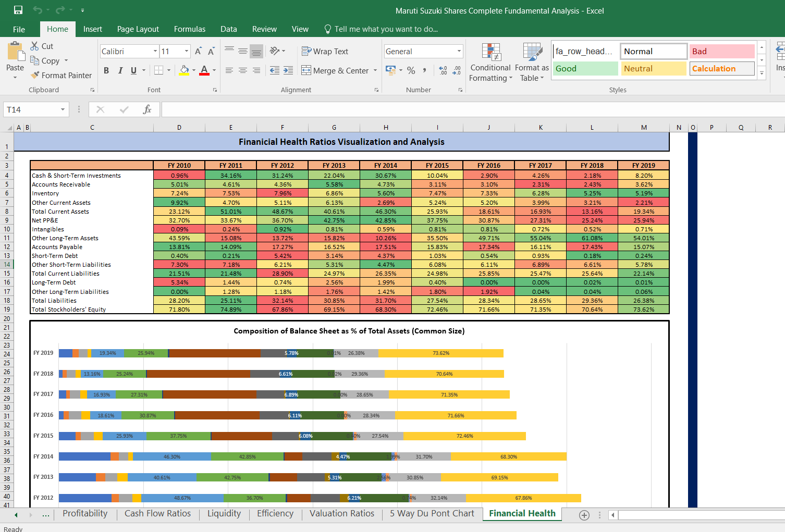Toggle Wrap Text on selected cells
Viewport: 785px width, 532px height.
point(325,51)
